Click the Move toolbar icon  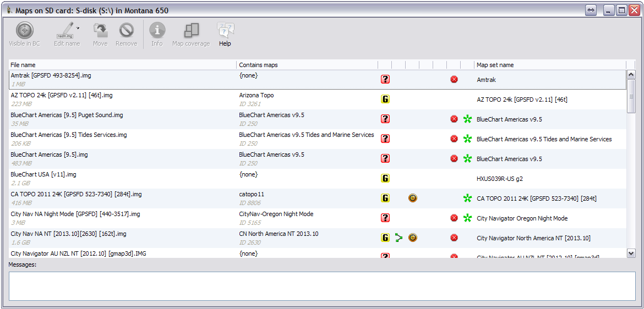click(x=100, y=31)
